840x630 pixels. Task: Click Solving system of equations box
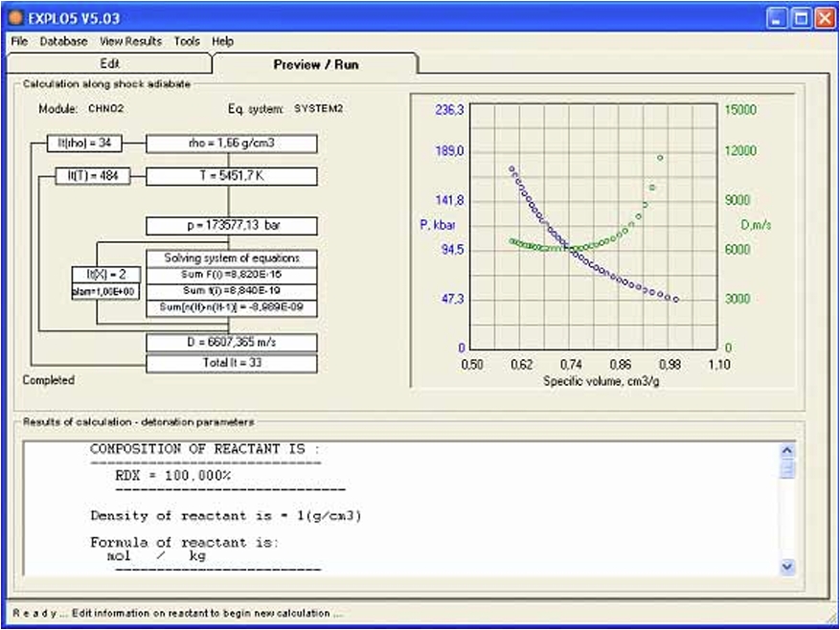coord(232,259)
